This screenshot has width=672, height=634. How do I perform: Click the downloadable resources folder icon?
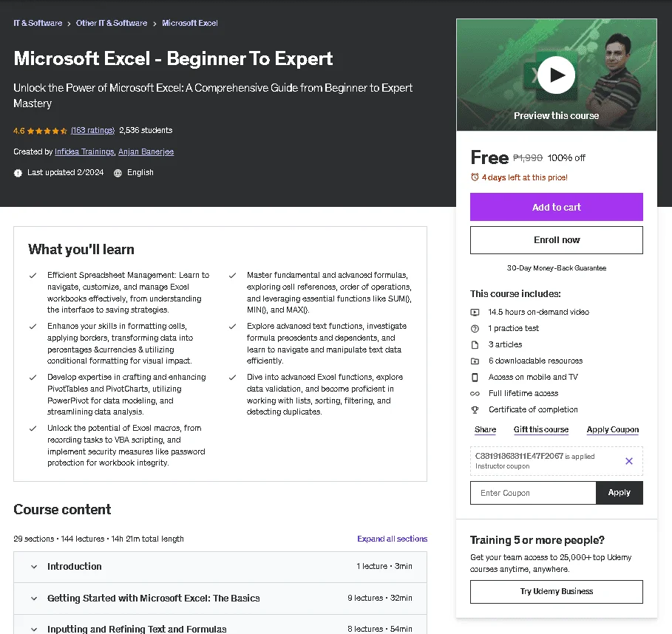[x=475, y=361]
